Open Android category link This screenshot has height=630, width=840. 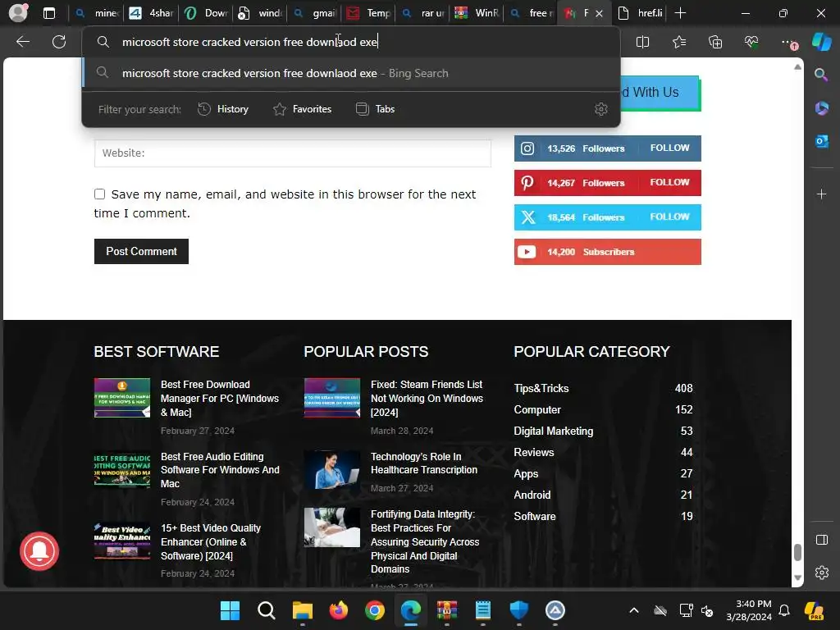click(x=532, y=495)
